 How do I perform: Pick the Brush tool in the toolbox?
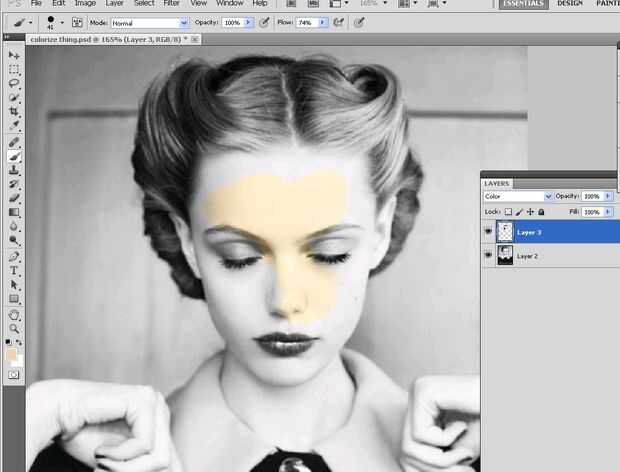pyautogui.click(x=14, y=156)
